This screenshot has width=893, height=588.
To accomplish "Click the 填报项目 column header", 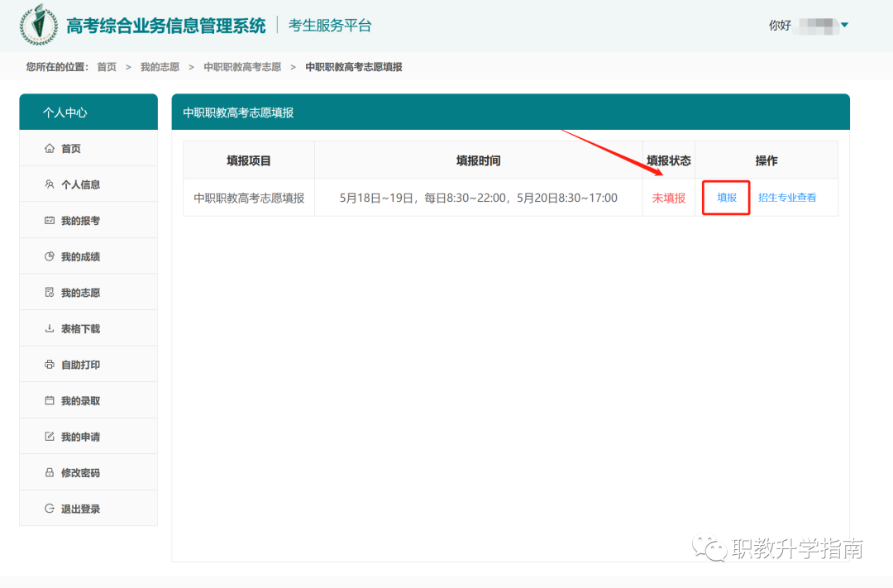I will coord(249,160).
